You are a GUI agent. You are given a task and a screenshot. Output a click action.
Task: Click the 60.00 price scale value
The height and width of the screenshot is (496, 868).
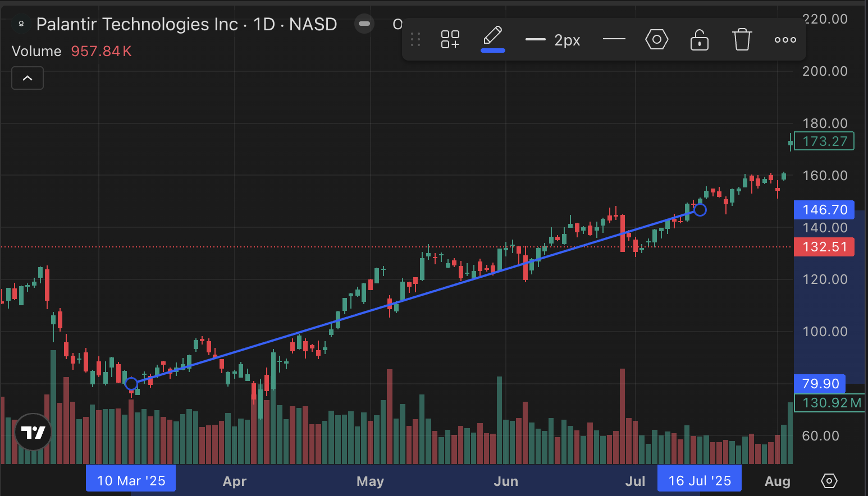[x=820, y=436]
